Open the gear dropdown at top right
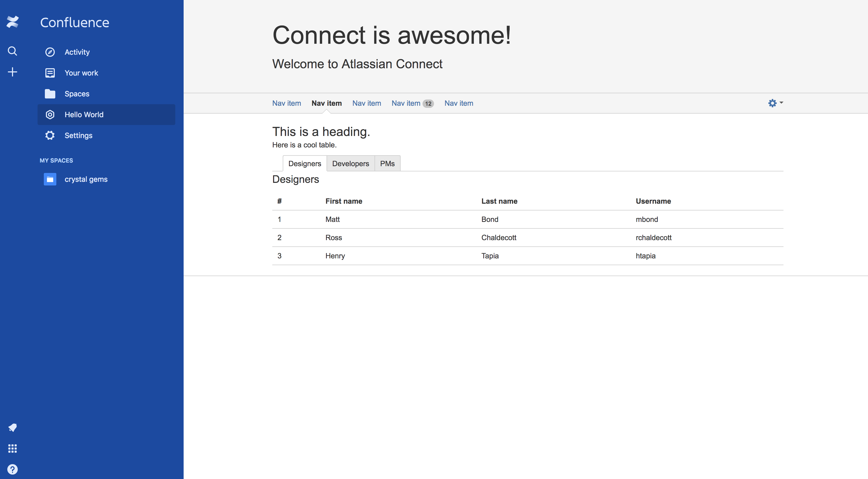Viewport: 868px width, 479px height. (x=775, y=103)
